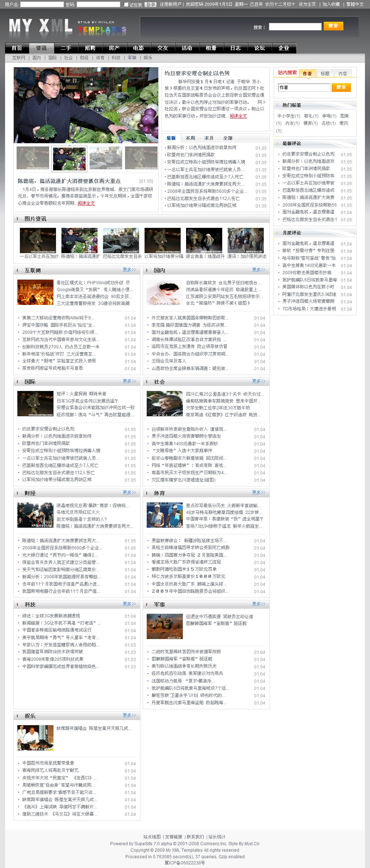Click the 站内搜索 orange 搜索 button
Viewport: 370px width, 868px height.
click(x=341, y=87)
